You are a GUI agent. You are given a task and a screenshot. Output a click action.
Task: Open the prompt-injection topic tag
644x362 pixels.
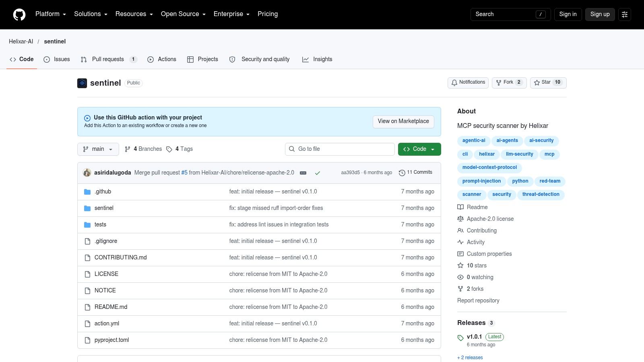point(481,181)
